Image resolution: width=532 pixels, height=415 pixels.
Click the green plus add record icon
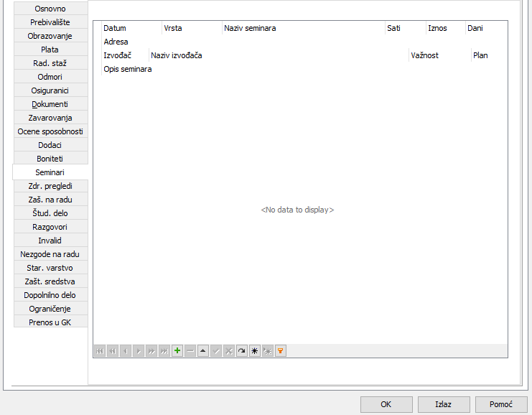(x=177, y=351)
